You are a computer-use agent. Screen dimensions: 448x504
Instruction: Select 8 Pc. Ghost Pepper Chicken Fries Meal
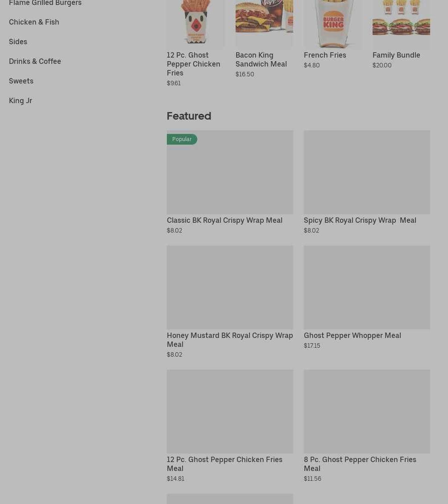[360, 464]
